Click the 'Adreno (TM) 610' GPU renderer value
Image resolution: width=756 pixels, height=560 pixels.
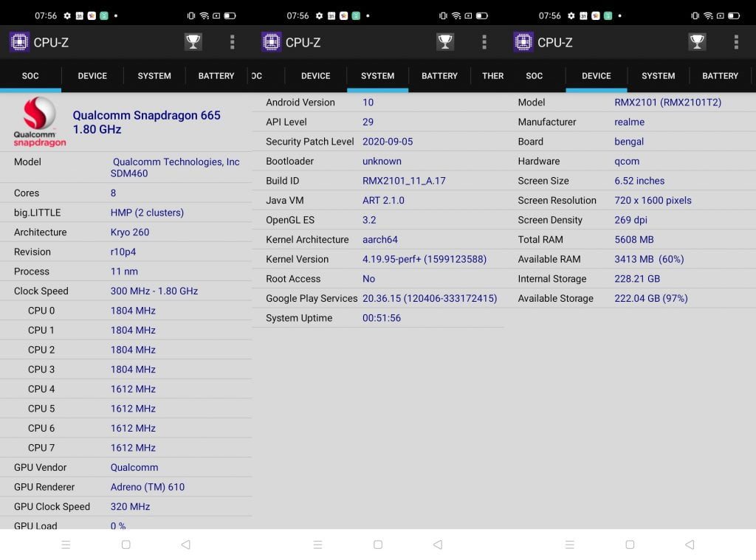click(x=148, y=487)
